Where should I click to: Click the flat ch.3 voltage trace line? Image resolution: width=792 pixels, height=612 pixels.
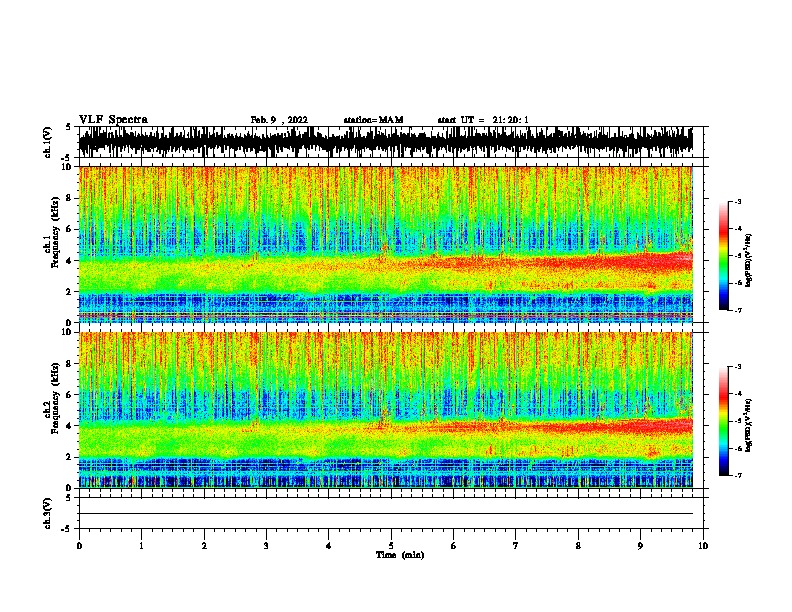386,514
